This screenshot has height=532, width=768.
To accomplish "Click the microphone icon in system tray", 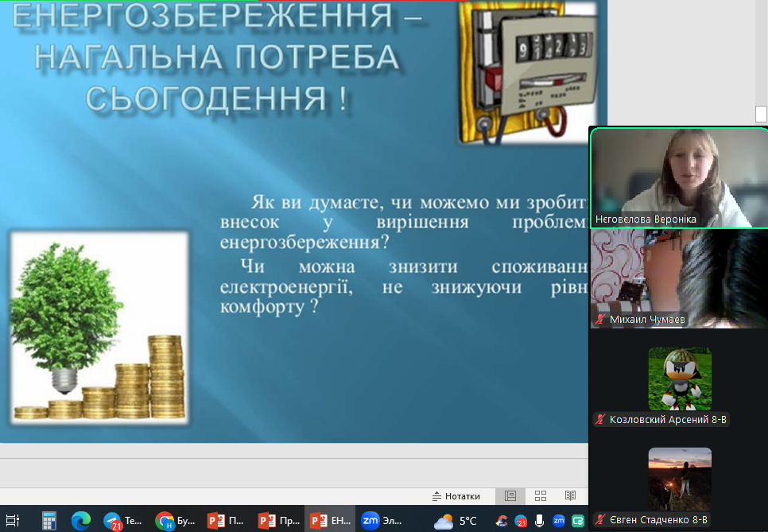I will pyautogui.click(x=540, y=521).
